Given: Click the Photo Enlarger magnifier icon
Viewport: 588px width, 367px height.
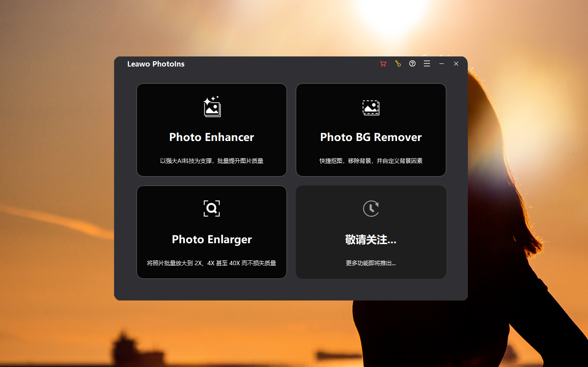Looking at the screenshot, I should (212, 208).
